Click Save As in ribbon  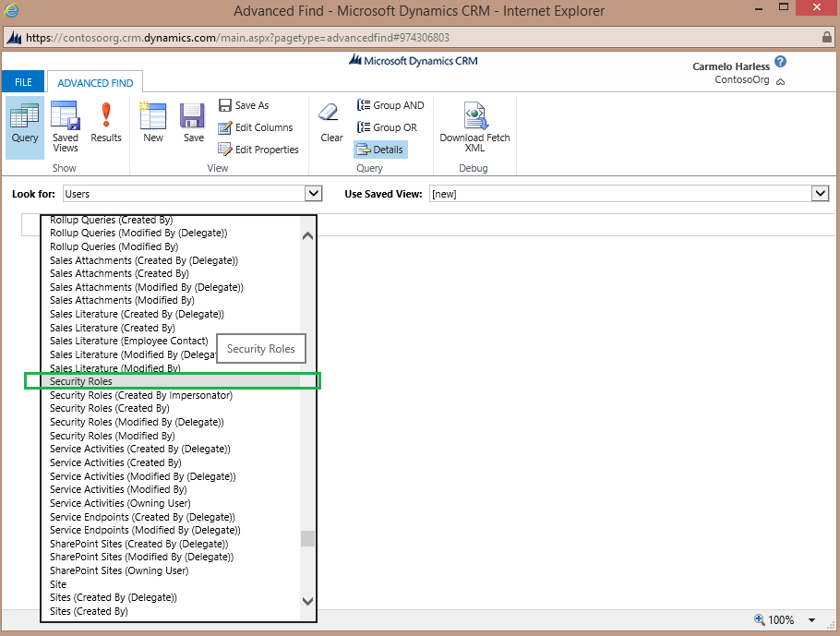click(244, 105)
